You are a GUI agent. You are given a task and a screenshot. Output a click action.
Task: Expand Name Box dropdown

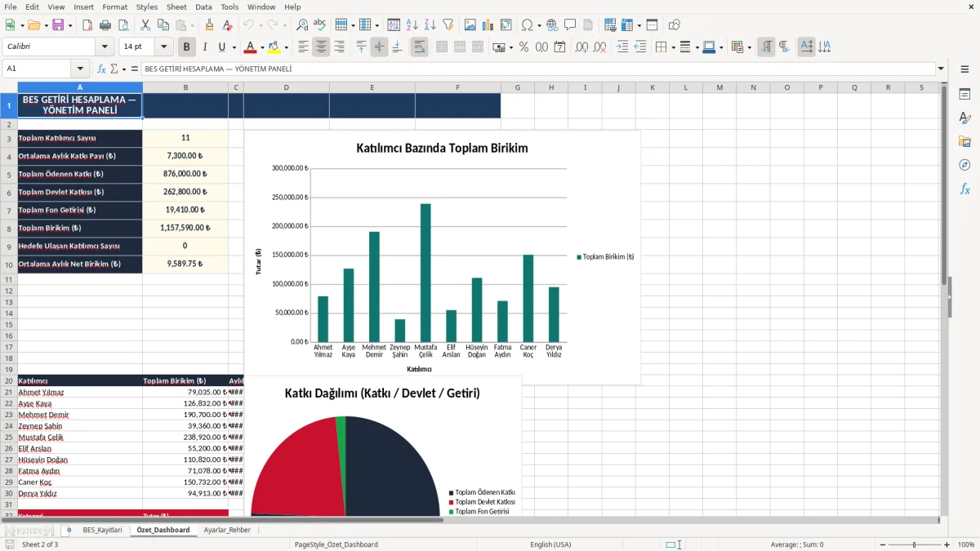click(80, 69)
